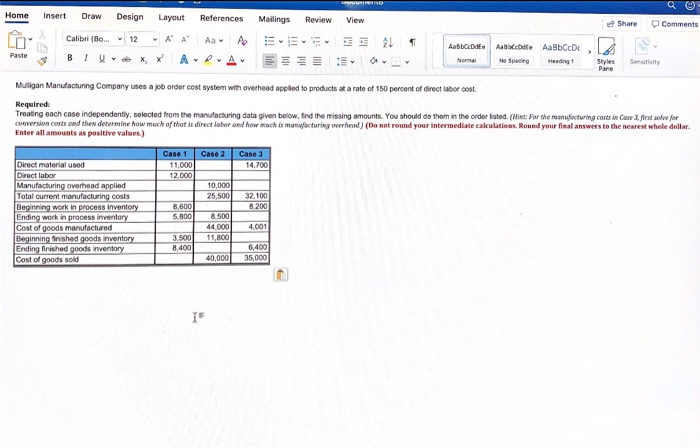Apply subscript formatting
Screen dimensions: 700x448
143,59
